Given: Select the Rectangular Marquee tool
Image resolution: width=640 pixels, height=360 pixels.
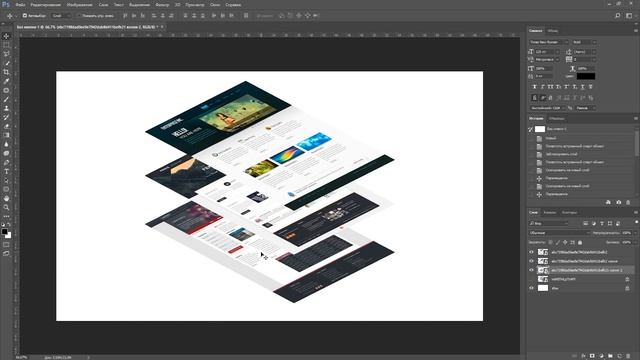Looking at the screenshot, I should 6,45.
